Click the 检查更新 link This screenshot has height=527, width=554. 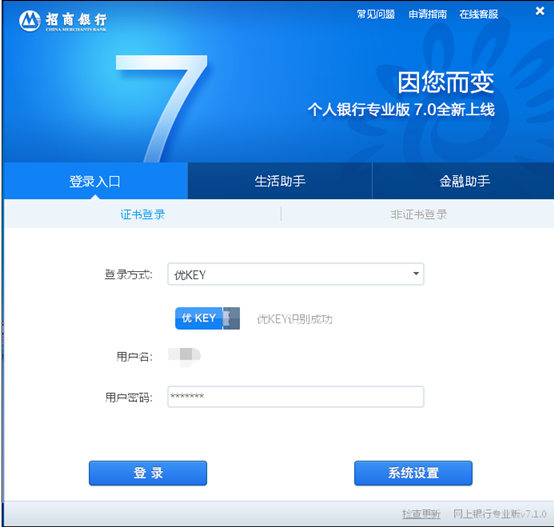(x=421, y=514)
